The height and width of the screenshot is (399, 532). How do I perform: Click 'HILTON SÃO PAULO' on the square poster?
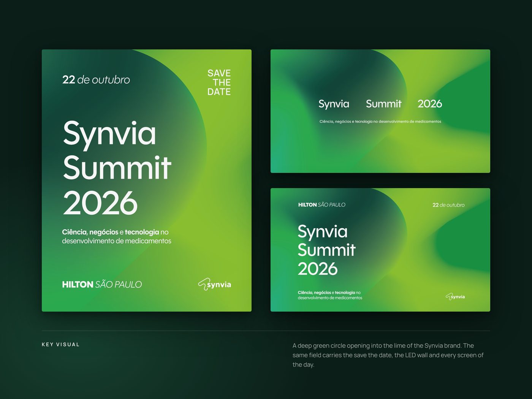tap(102, 284)
